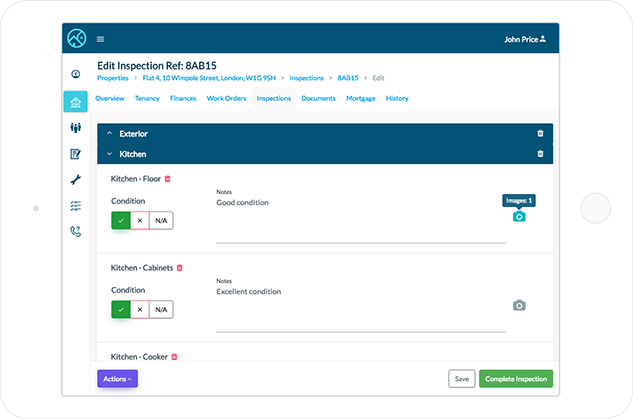Switch to the Work Orders tab
This screenshot has height=419, width=633.
[226, 98]
